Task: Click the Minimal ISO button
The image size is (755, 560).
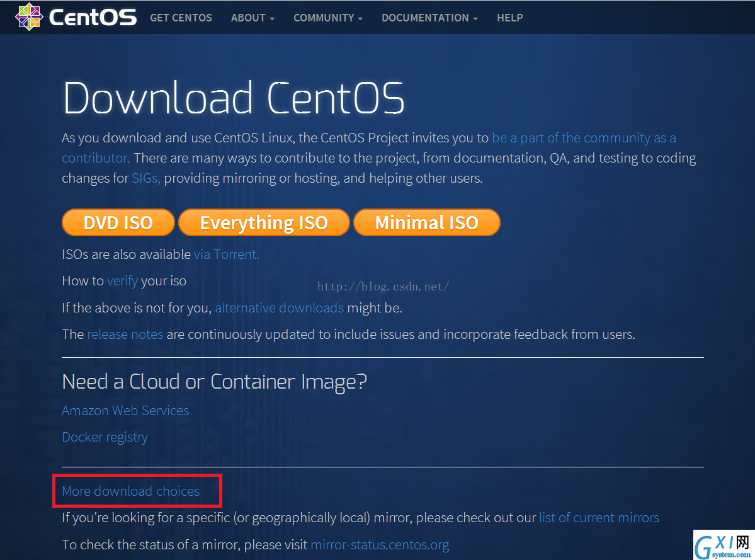Action: pos(426,222)
